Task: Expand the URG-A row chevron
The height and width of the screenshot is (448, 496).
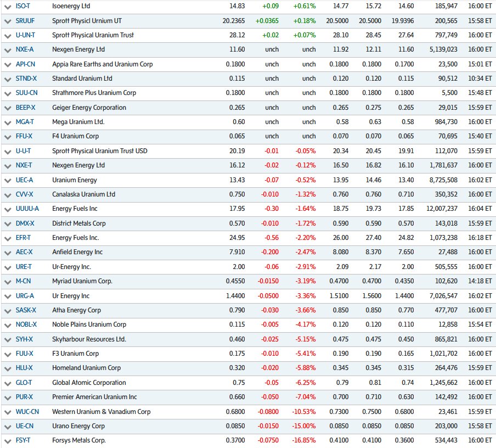Action: [x=8, y=296]
